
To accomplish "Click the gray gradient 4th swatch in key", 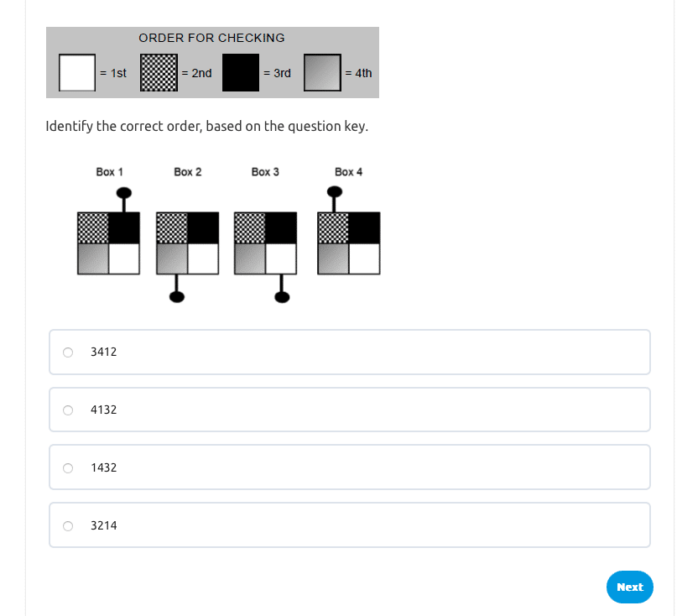I will pos(322,73).
